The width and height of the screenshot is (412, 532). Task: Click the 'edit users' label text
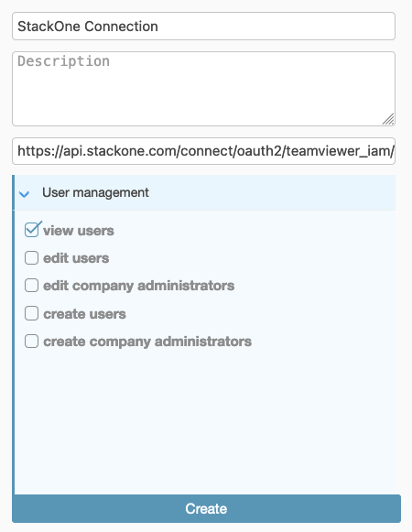(x=76, y=258)
